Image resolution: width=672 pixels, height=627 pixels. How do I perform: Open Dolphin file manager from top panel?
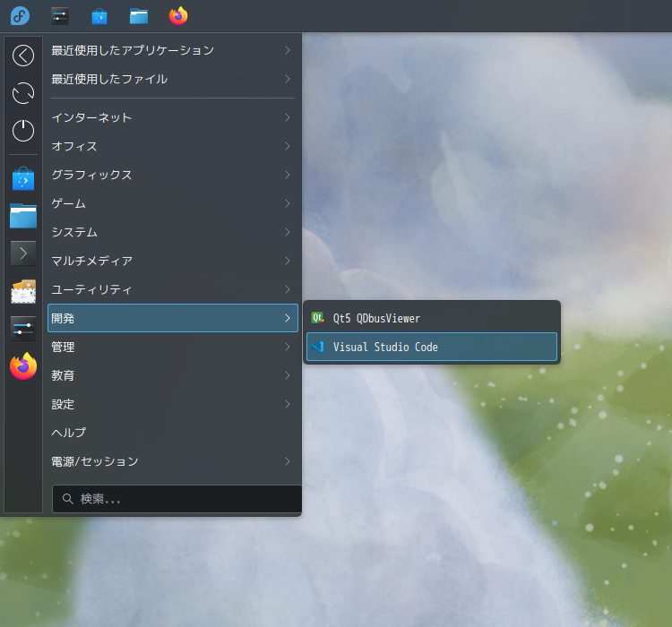[x=138, y=16]
